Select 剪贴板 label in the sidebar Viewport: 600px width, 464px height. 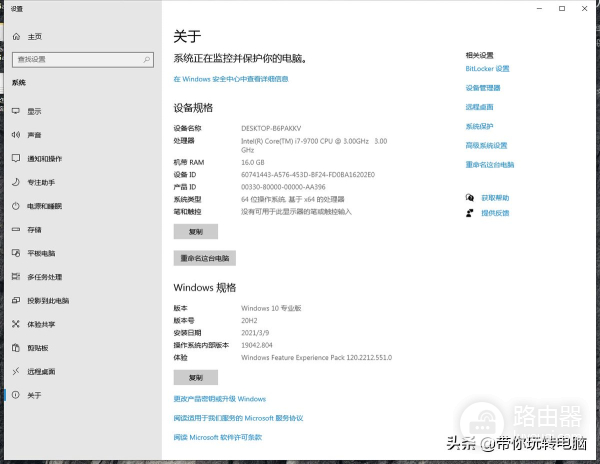(38, 348)
